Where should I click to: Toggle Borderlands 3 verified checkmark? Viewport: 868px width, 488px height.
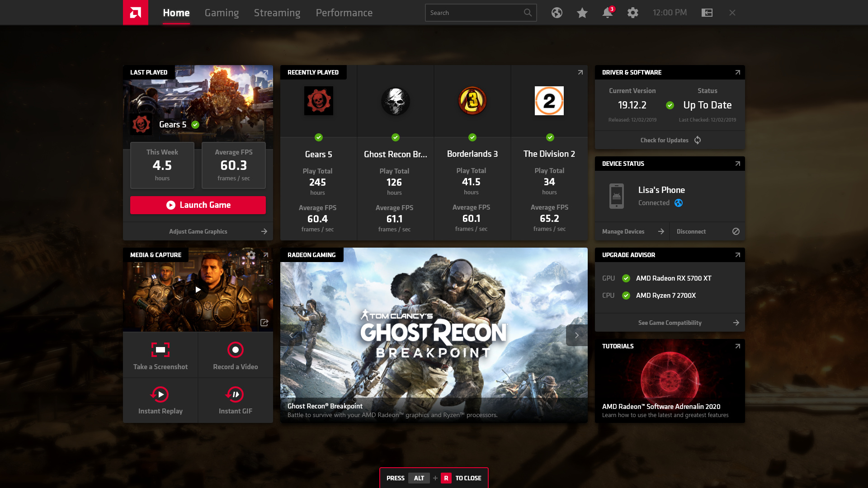point(472,137)
